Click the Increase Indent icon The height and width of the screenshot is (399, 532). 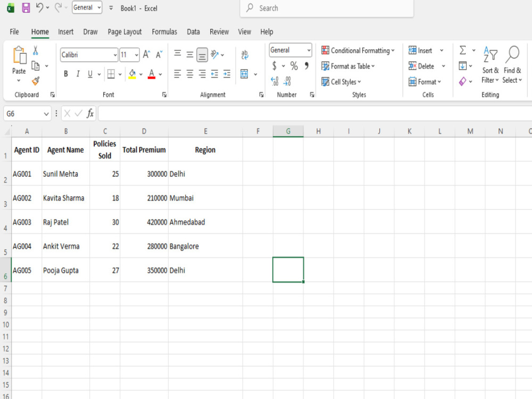click(x=227, y=73)
